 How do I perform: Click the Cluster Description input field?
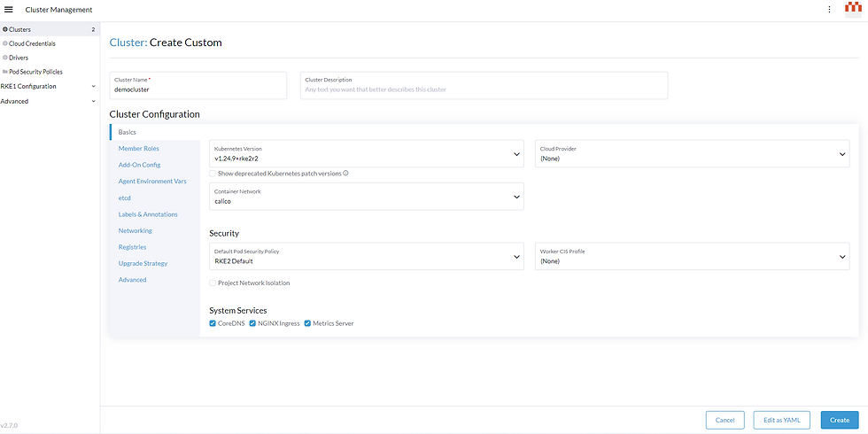point(484,86)
